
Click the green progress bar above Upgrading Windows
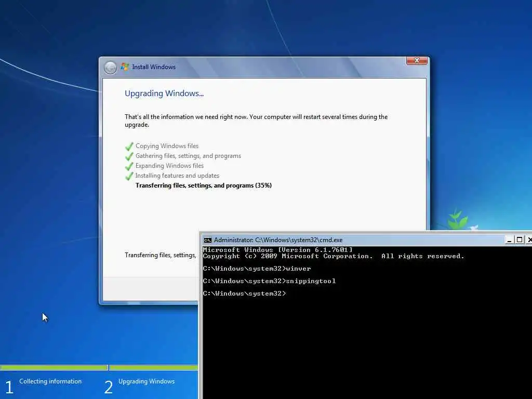coord(153,367)
